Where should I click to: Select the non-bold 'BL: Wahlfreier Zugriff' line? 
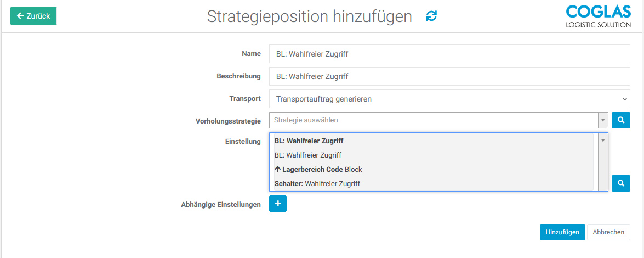coord(308,155)
